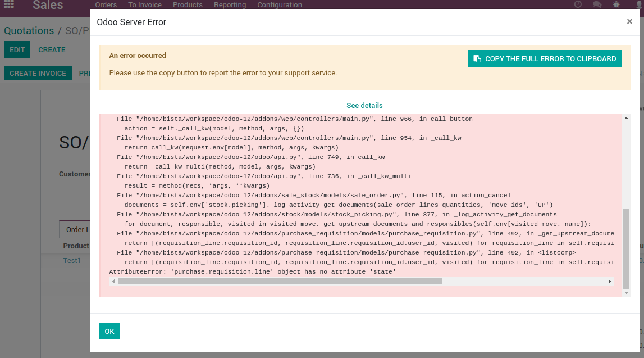
Task: Copy the full error to clipboard
Action: (545, 59)
